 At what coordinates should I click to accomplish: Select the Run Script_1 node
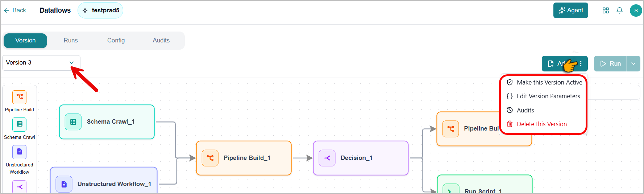point(485,185)
